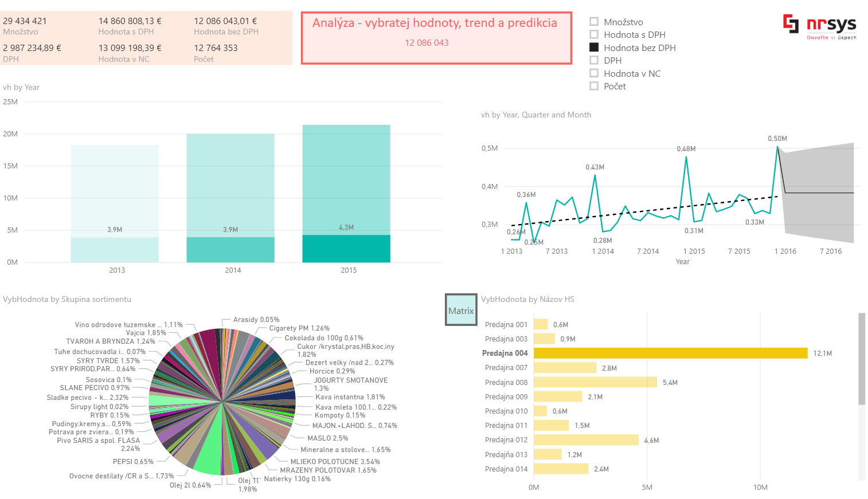Enable the Počet checkbox

point(594,85)
